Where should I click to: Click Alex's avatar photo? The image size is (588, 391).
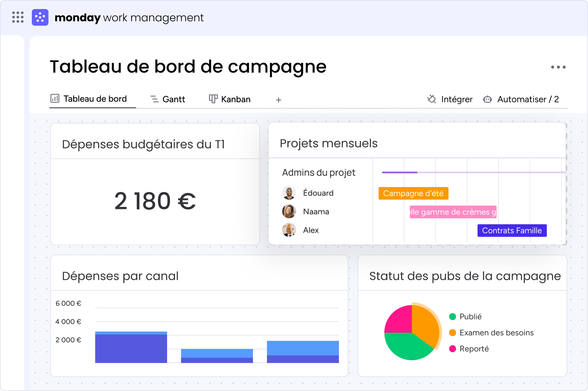pos(289,230)
